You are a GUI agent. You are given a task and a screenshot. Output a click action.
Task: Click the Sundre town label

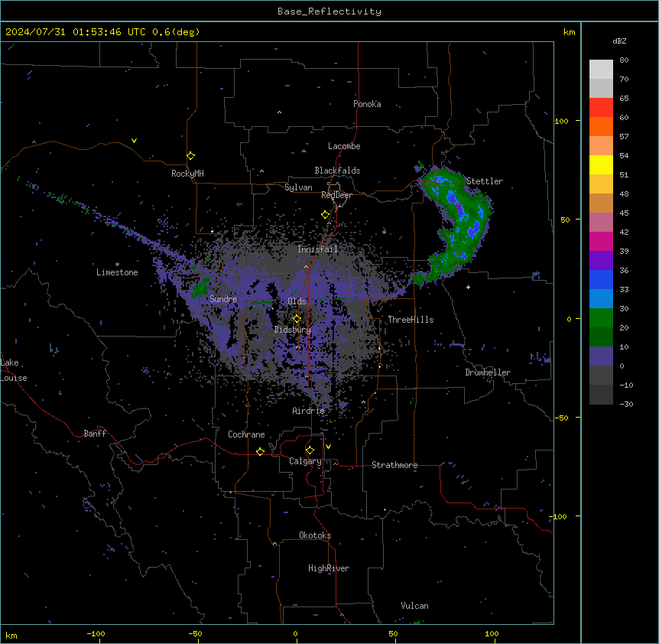223,299
